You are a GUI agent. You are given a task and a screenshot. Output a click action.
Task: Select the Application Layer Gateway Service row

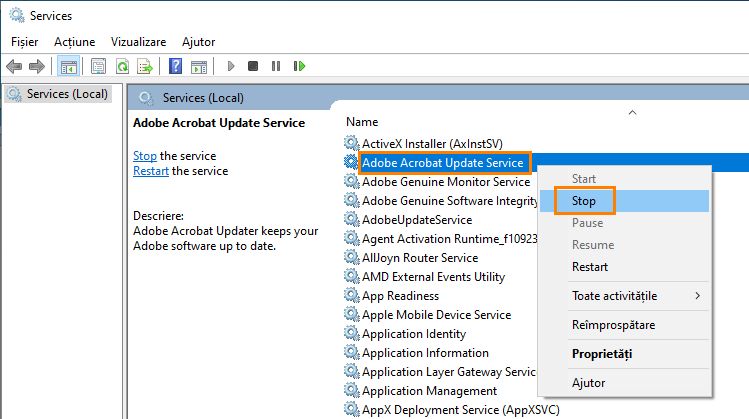[x=449, y=372]
